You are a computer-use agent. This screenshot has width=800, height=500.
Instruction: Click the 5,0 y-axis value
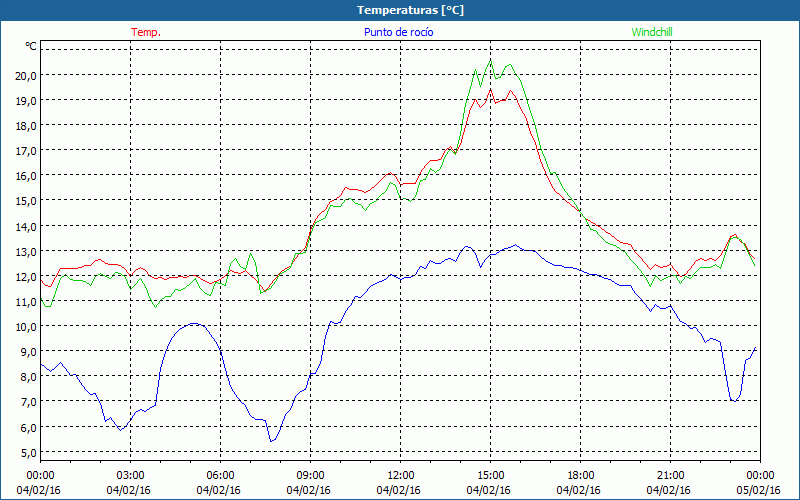pyautogui.click(x=29, y=452)
